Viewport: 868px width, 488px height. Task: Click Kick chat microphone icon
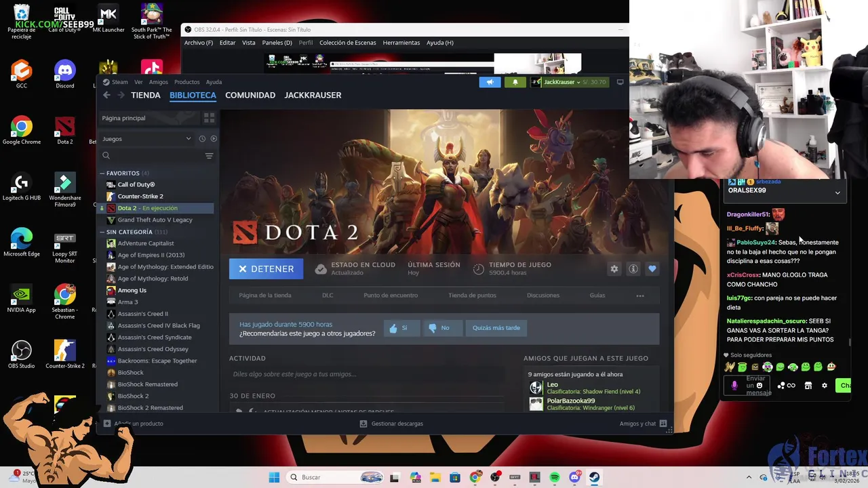click(734, 386)
